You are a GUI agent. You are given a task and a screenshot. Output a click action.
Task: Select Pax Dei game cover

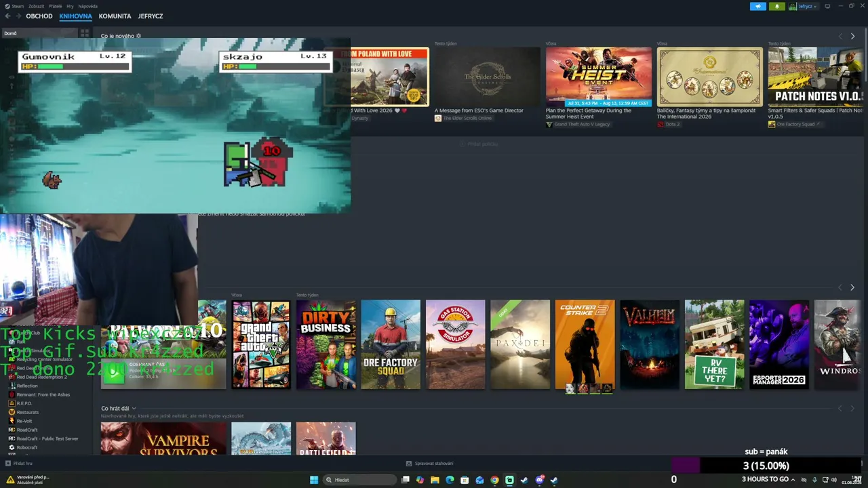(520, 344)
